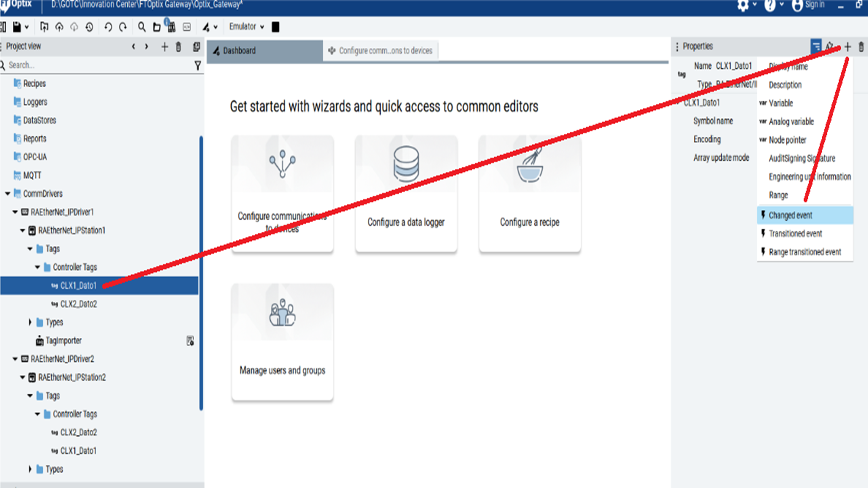Click the redo arrow icon
The height and width of the screenshot is (488, 868).
point(123,27)
